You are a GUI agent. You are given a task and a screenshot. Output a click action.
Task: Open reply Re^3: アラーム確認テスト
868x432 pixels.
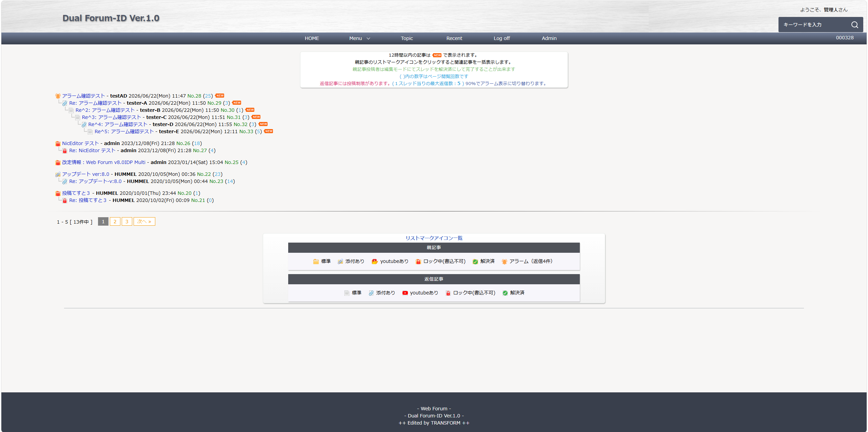click(112, 117)
